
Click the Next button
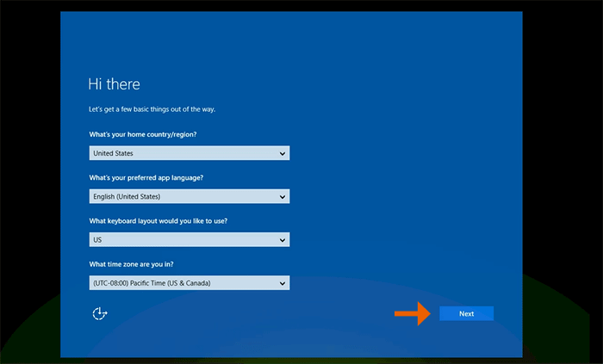click(467, 314)
